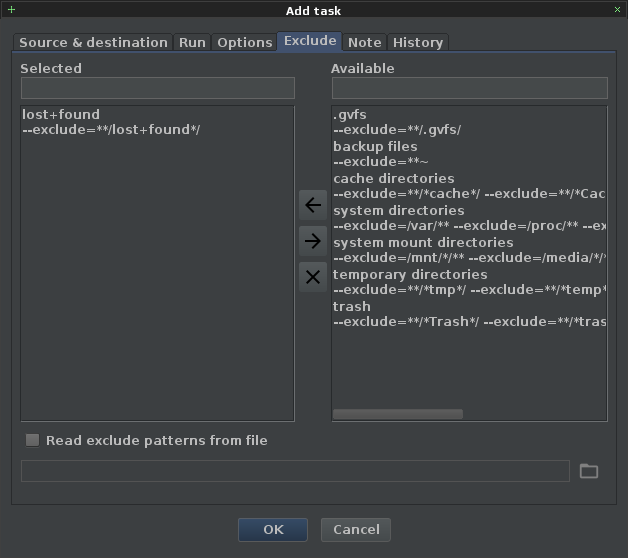Select system mount directories entry
The width and height of the screenshot is (628, 558).
click(423, 243)
